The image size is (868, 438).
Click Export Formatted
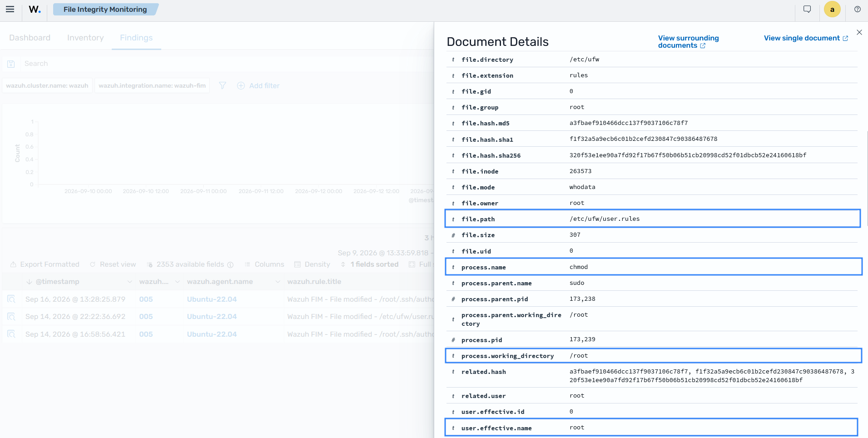coord(45,264)
